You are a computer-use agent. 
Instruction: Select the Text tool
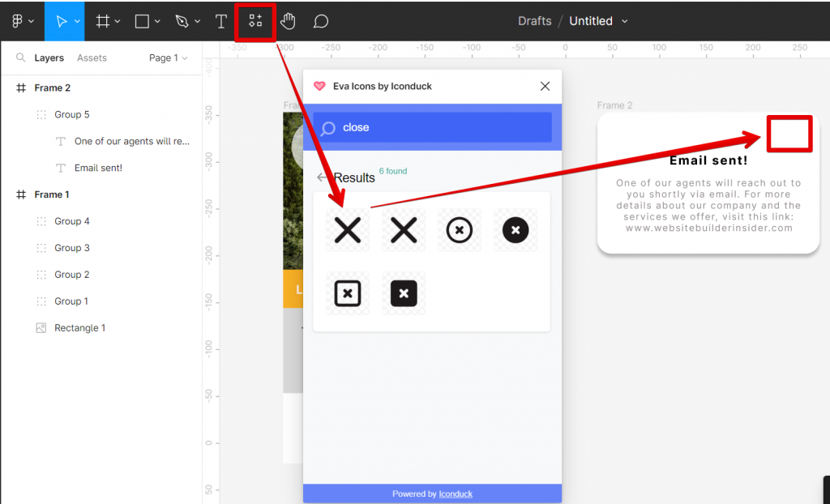[220, 21]
